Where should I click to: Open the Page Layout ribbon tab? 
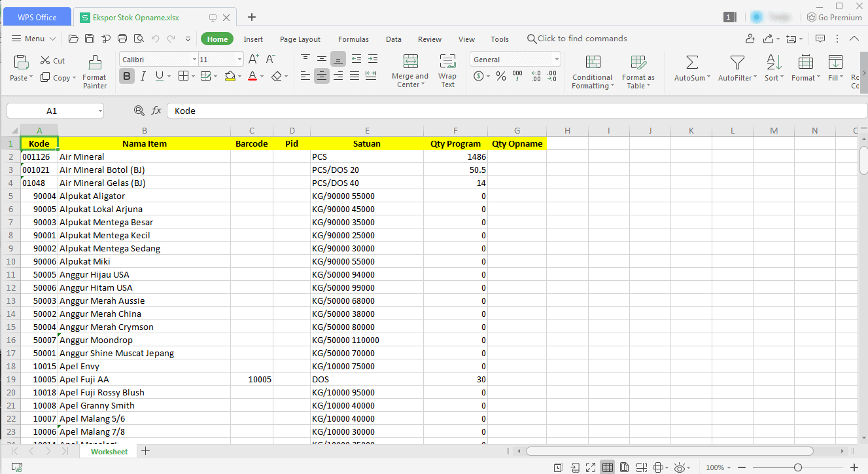tap(300, 39)
